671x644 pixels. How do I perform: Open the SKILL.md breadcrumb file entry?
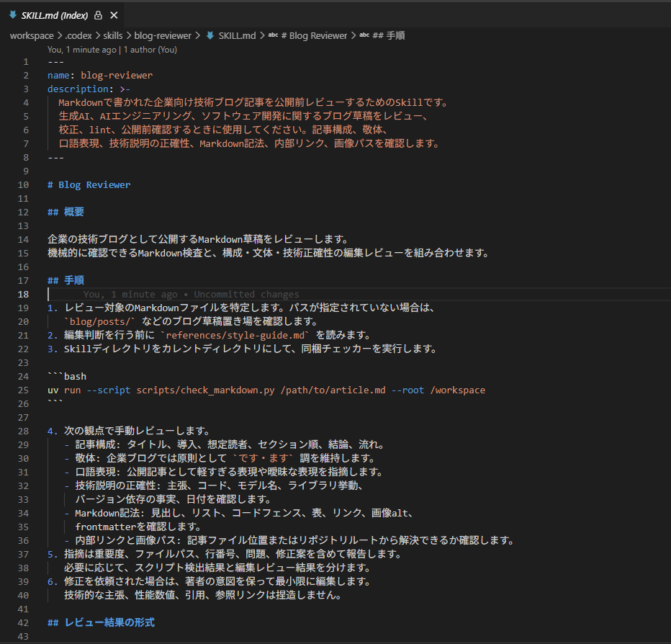(237, 35)
